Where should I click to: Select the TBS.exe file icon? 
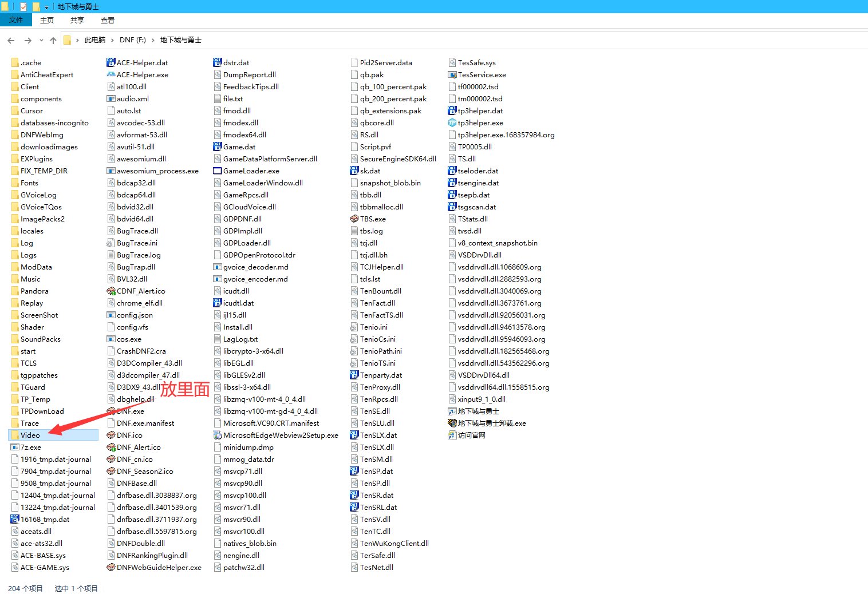354,219
